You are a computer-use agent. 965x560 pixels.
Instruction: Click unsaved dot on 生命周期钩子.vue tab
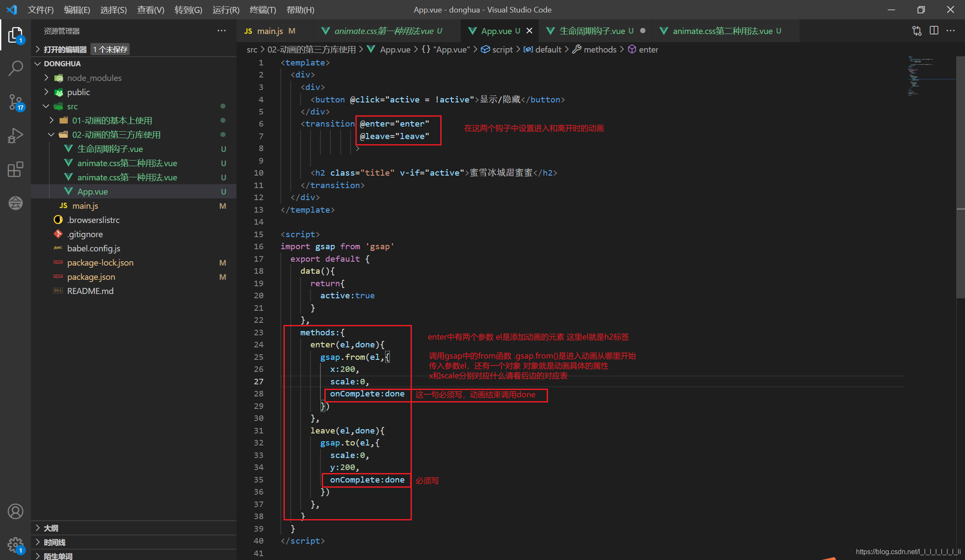(643, 31)
